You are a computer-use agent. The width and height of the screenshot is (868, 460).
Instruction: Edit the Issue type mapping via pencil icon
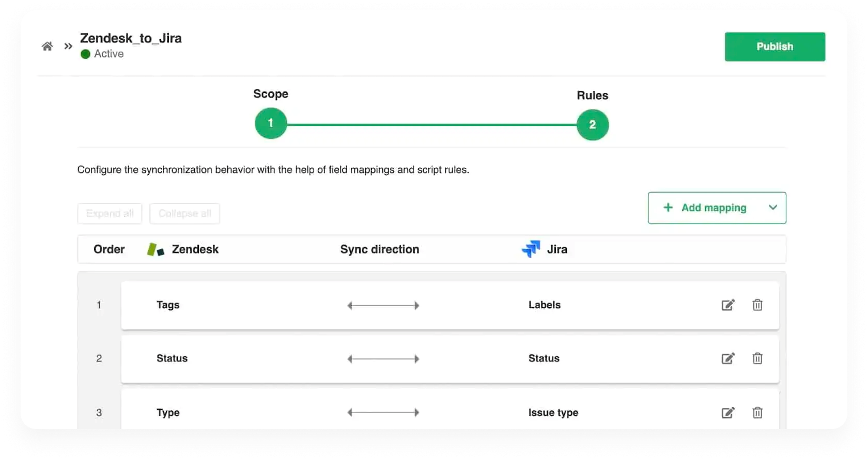click(x=728, y=413)
